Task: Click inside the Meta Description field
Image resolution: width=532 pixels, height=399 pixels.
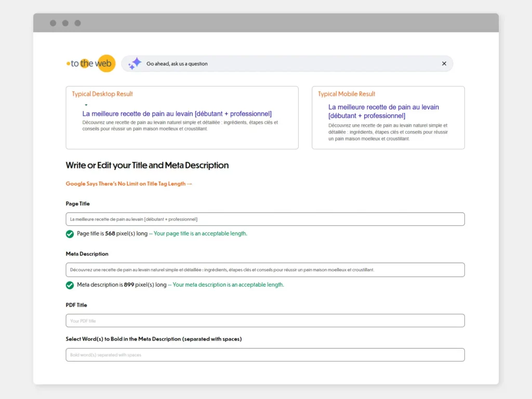Action: pyautogui.click(x=265, y=270)
